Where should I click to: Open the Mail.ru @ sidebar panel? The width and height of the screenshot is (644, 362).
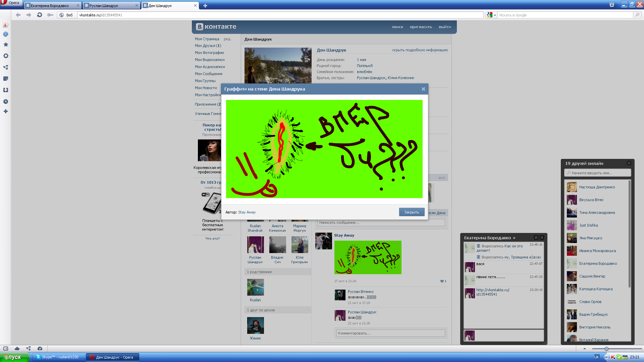pyautogui.click(x=5, y=34)
